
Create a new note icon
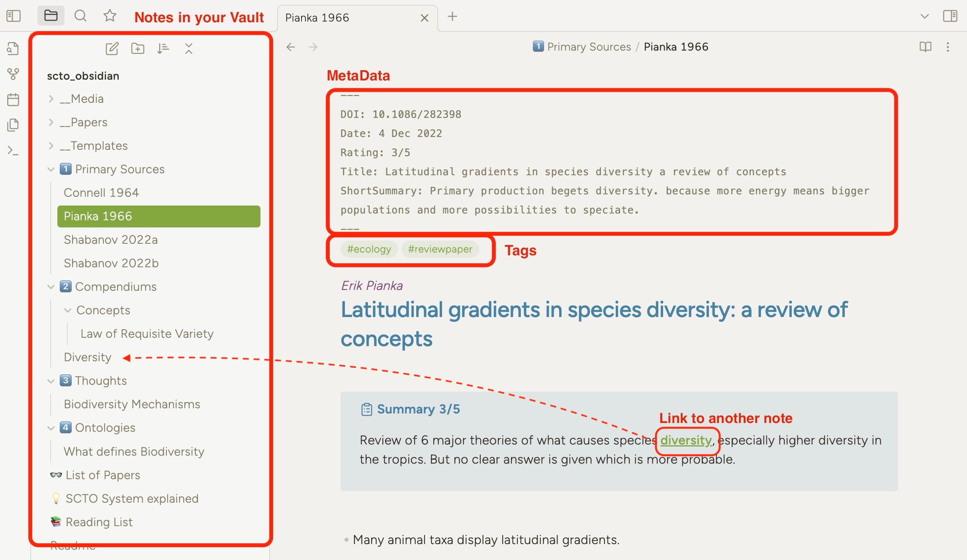pos(112,49)
